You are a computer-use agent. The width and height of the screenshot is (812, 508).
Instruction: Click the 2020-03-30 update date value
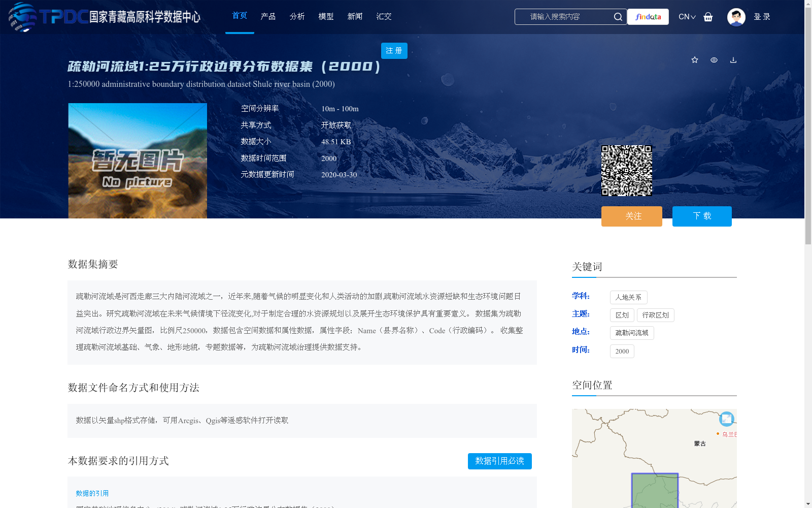(x=339, y=175)
